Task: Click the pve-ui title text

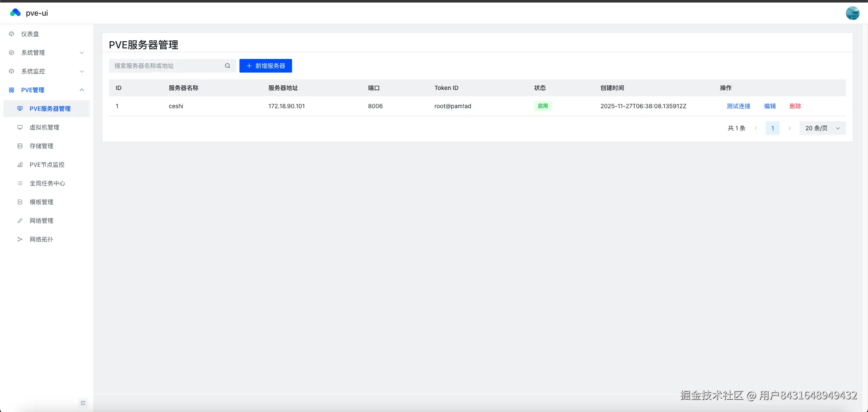Action: [37, 13]
